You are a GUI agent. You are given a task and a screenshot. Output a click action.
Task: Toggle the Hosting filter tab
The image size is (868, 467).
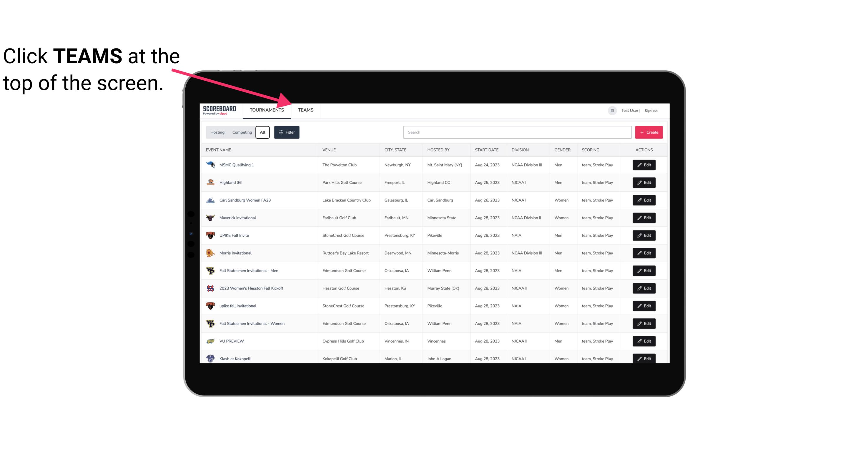click(x=217, y=132)
